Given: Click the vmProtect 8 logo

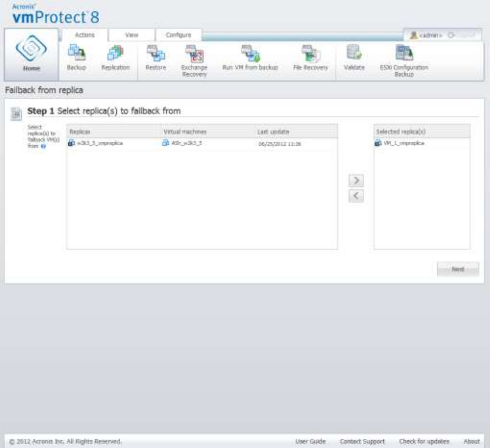Looking at the screenshot, I should [56, 14].
